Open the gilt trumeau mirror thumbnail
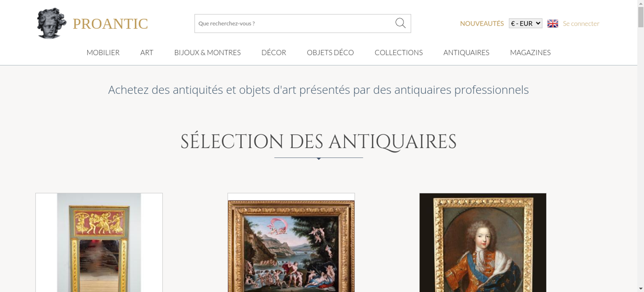The height and width of the screenshot is (292, 644). point(99,242)
